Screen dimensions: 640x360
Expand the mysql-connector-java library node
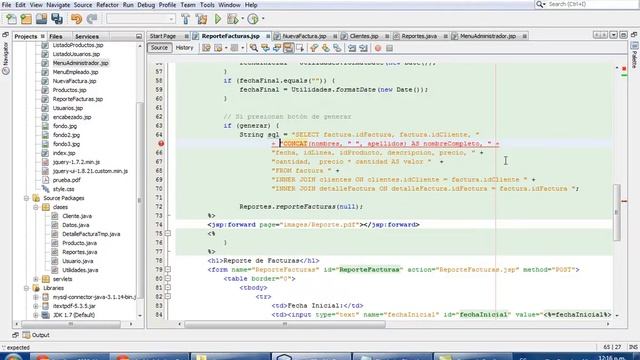(36, 297)
